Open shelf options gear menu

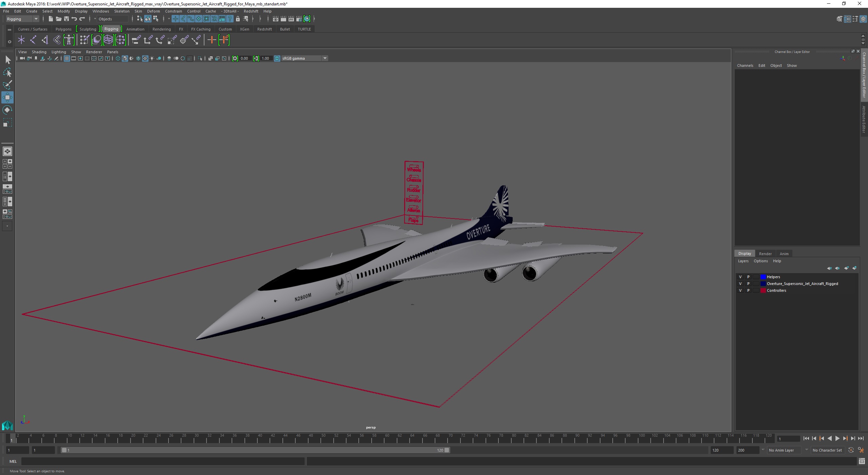point(9,42)
